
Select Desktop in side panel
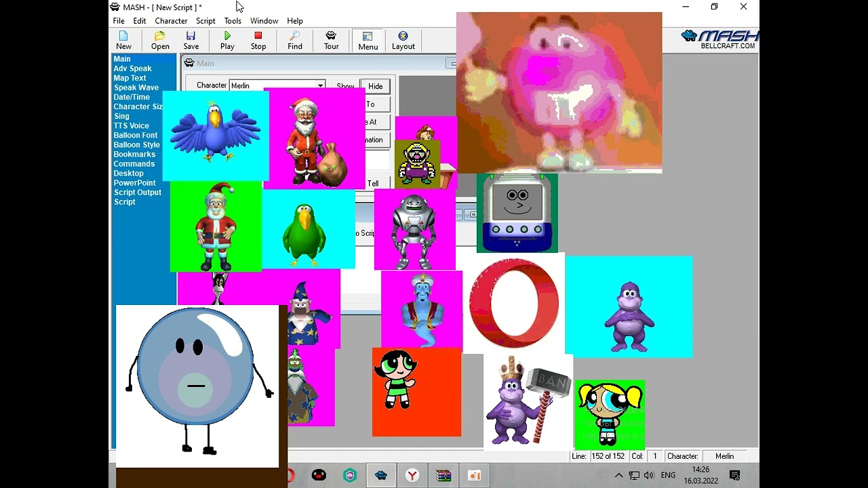(x=129, y=173)
